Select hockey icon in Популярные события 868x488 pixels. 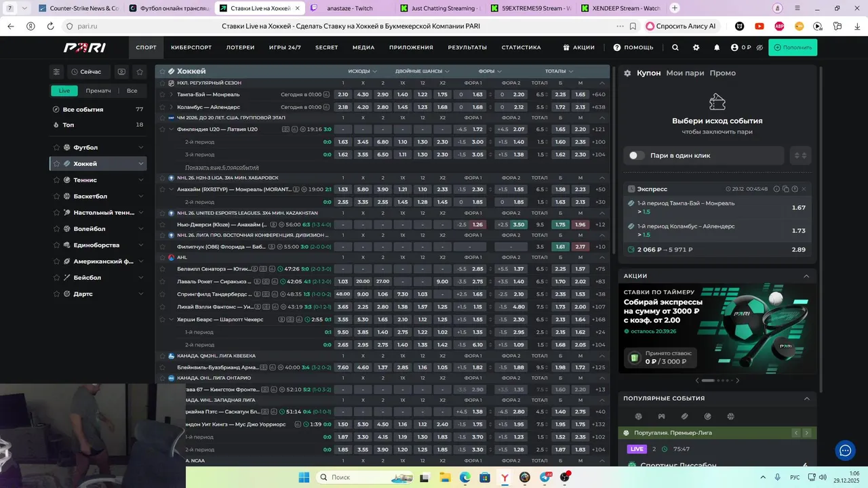[x=684, y=416]
